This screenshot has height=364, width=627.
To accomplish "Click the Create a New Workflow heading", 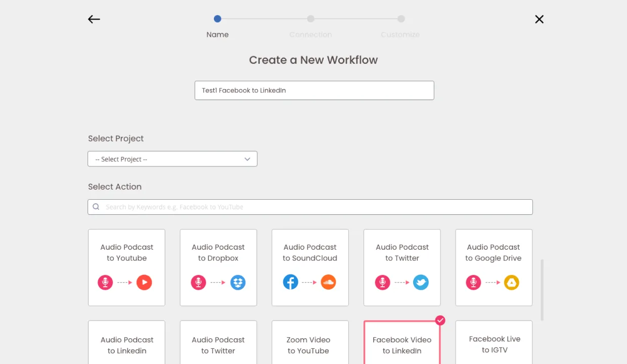I will [x=313, y=60].
